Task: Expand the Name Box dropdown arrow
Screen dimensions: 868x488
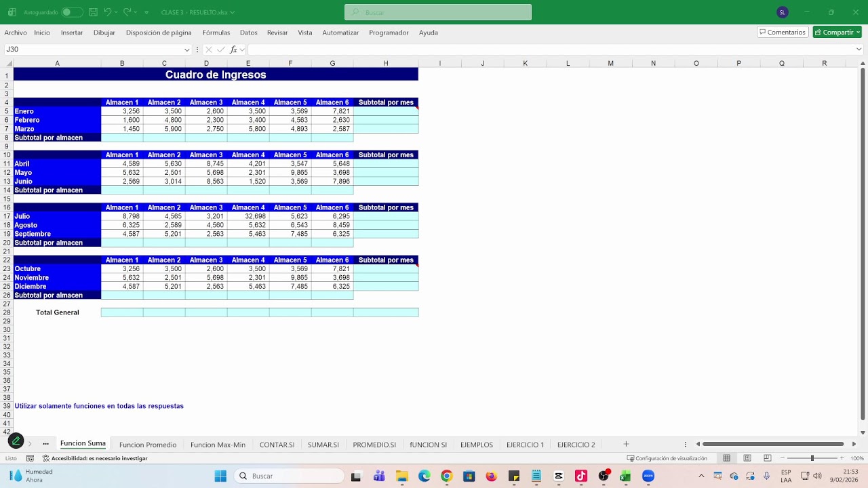Action: pyautogui.click(x=187, y=49)
